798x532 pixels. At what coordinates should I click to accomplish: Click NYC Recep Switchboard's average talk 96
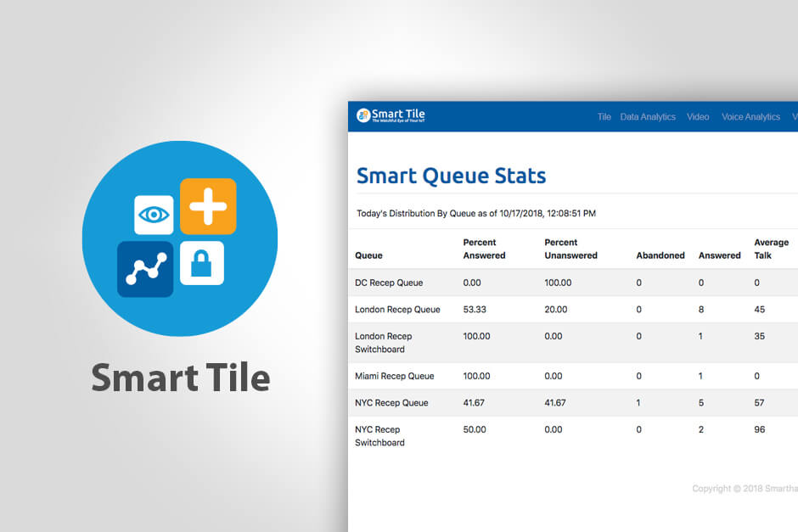[759, 430]
